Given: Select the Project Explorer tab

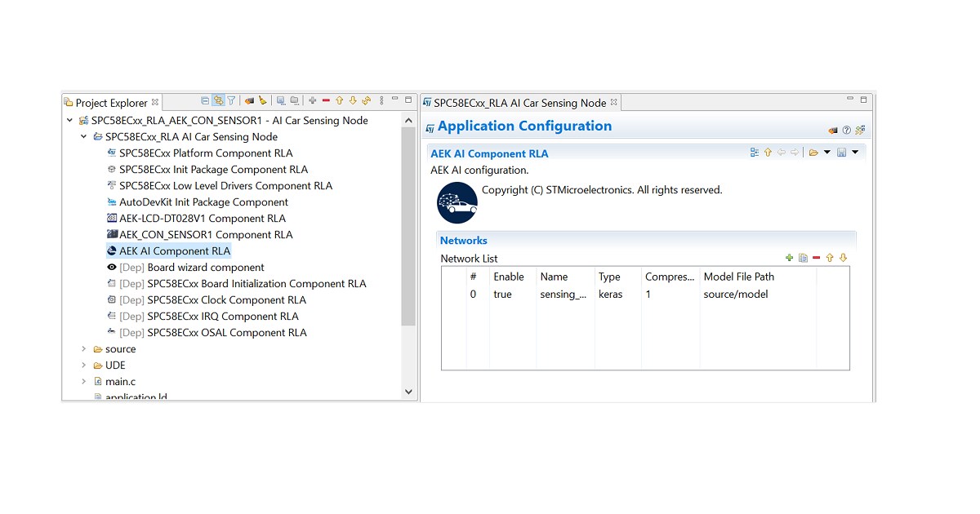Looking at the screenshot, I should tap(111, 103).
